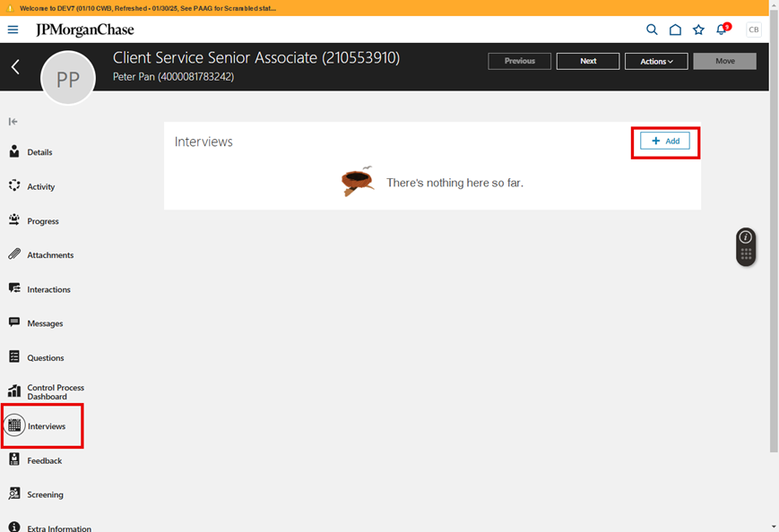This screenshot has width=779, height=532.
Task: Open the notifications bell
Action: click(x=723, y=30)
